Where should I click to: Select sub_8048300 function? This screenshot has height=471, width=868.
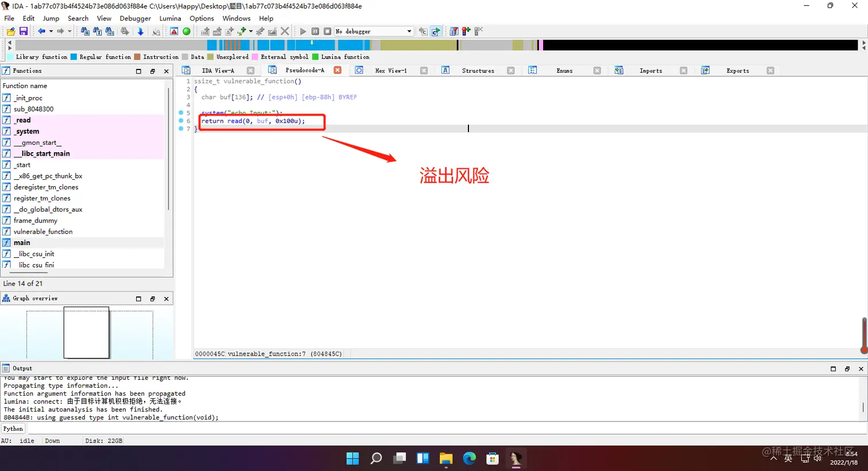83,109
